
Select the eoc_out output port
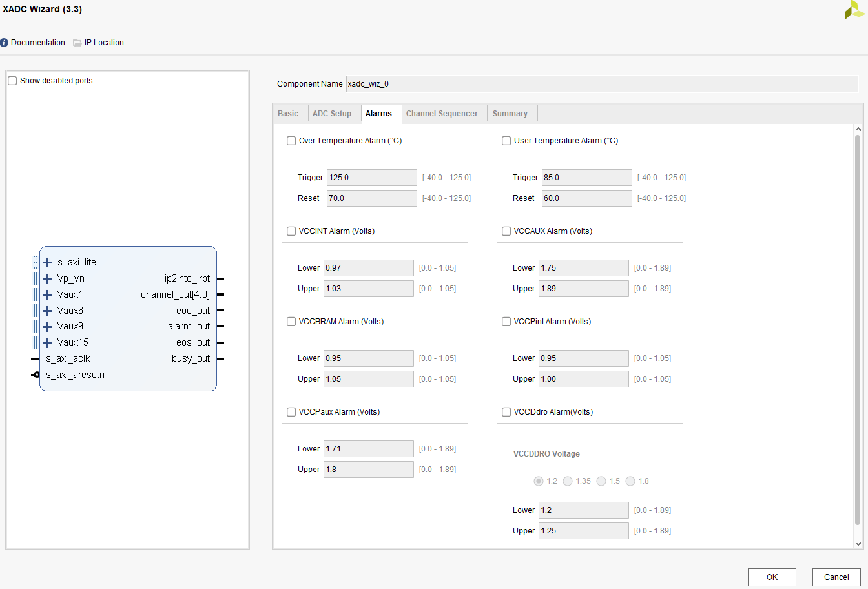pos(193,311)
